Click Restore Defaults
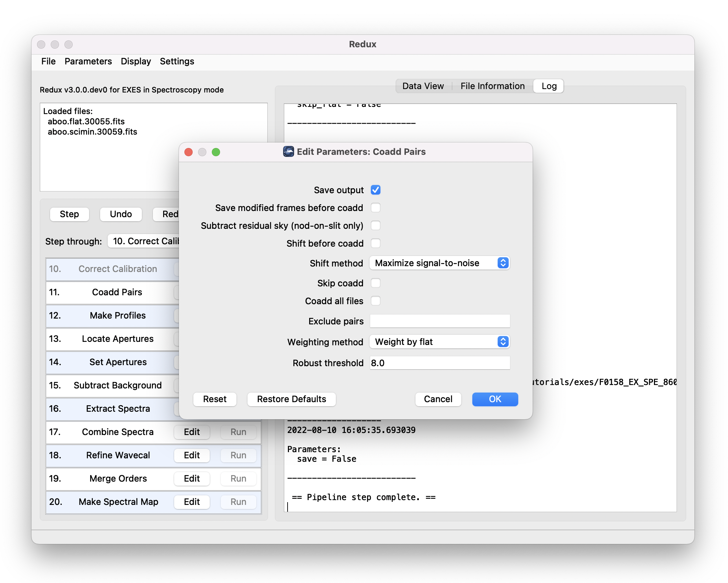 click(x=291, y=399)
